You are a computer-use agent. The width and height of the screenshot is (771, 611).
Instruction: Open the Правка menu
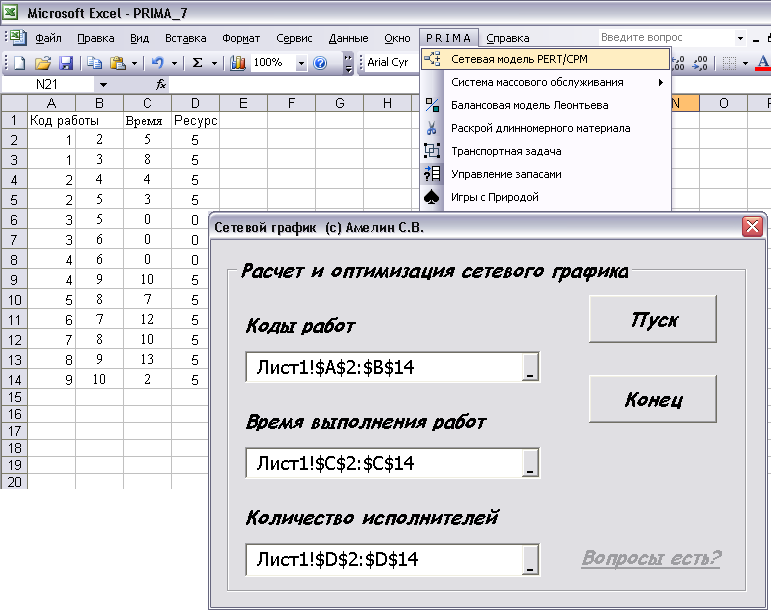pos(96,38)
